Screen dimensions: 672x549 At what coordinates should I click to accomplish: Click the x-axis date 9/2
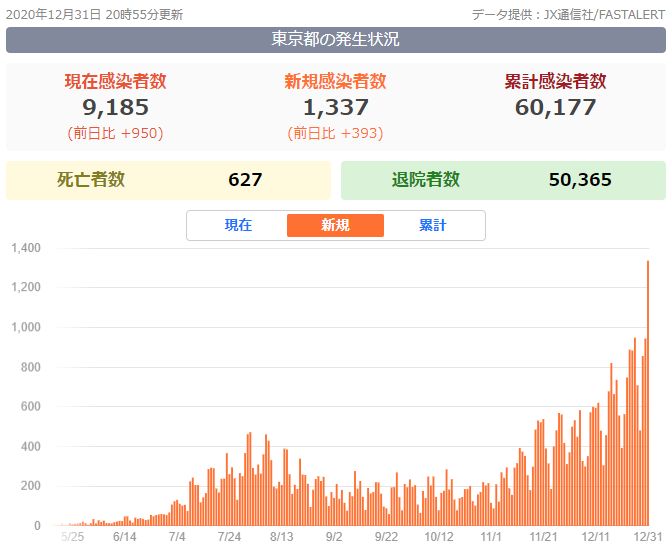[334, 537]
